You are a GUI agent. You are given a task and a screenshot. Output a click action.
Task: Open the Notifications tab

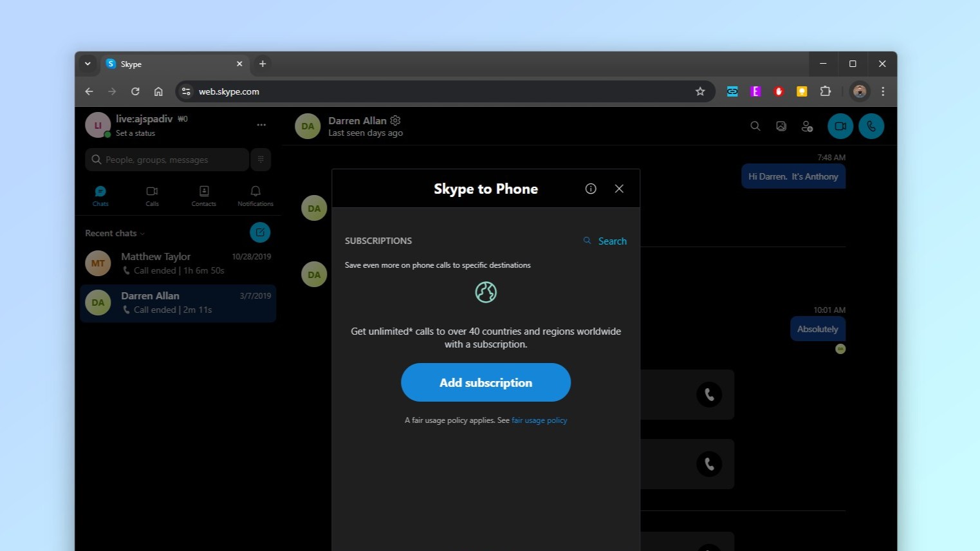pyautogui.click(x=255, y=196)
